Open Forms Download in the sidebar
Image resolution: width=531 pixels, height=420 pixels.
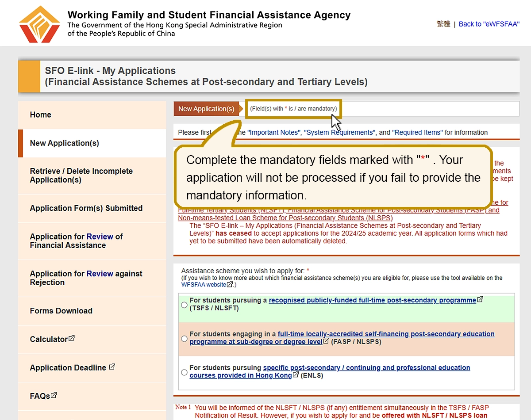click(x=92, y=311)
